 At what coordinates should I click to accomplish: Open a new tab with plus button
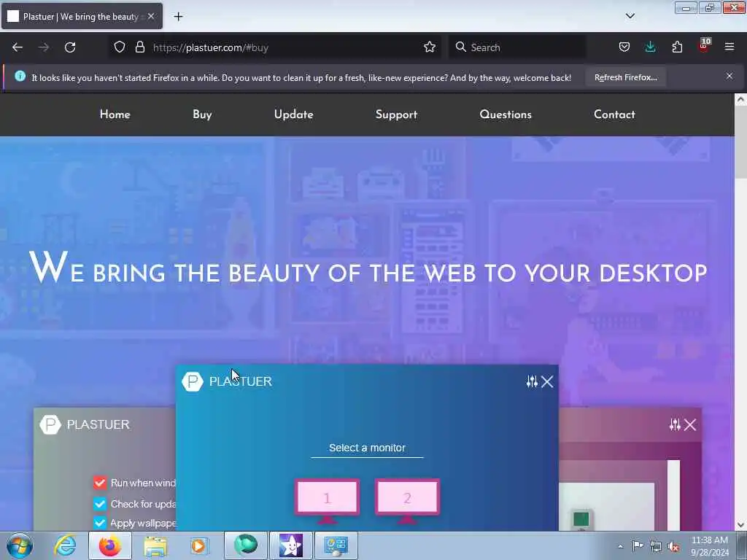click(178, 17)
